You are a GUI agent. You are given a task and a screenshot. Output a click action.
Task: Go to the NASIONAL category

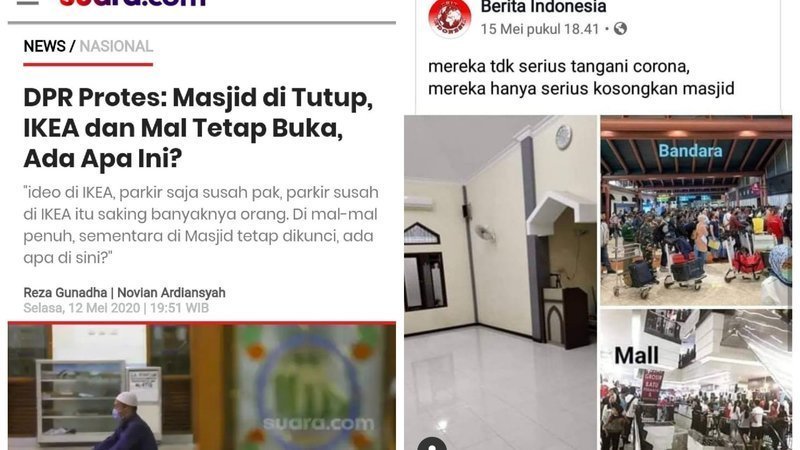tap(116, 46)
